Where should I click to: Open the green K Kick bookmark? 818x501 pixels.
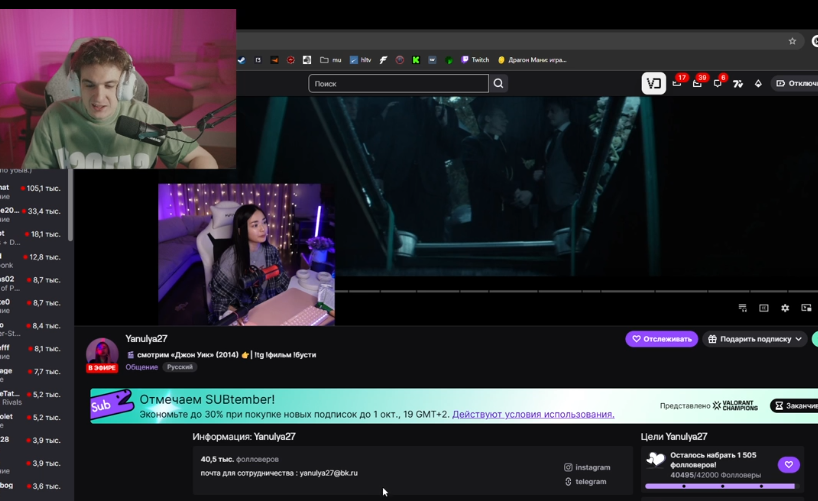(x=416, y=60)
